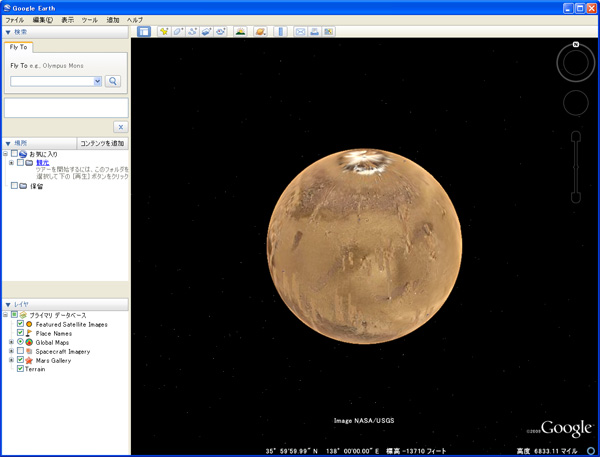
Task: Expand the Global Maps tree node
Action: [x=11, y=342]
